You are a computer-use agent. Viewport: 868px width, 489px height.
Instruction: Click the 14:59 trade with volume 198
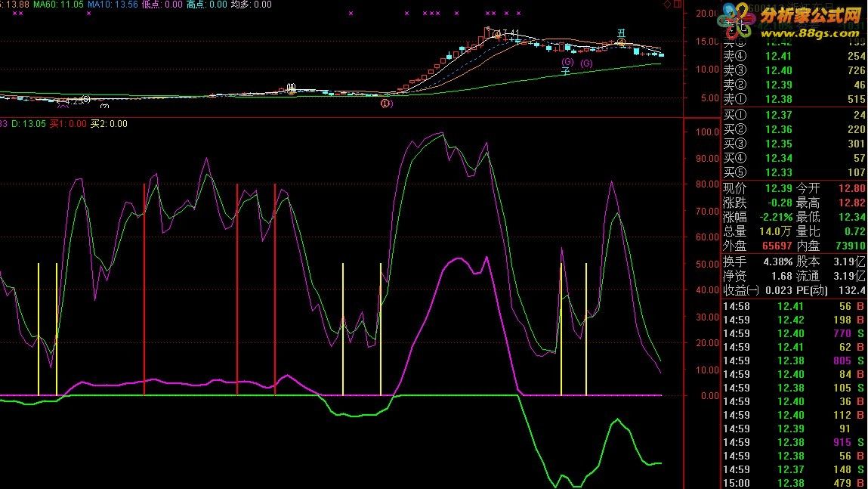click(795, 320)
